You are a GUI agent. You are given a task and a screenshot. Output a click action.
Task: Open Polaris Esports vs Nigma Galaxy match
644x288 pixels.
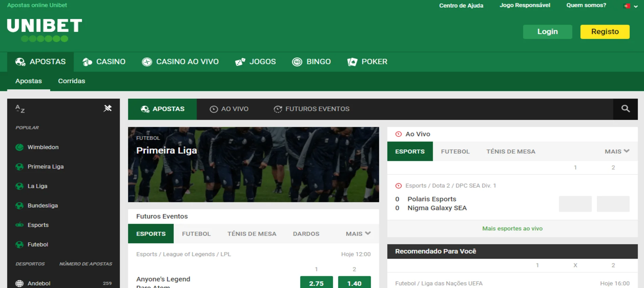click(437, 204)
